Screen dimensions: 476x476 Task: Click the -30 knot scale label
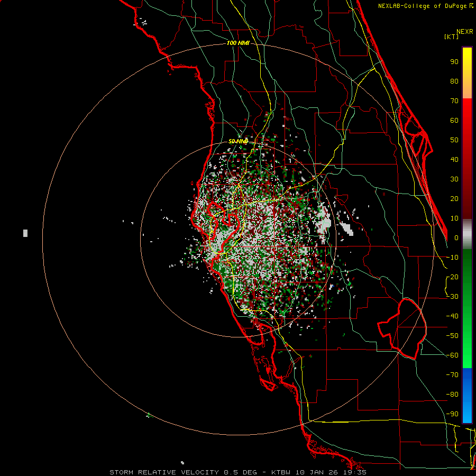point(452,297)
